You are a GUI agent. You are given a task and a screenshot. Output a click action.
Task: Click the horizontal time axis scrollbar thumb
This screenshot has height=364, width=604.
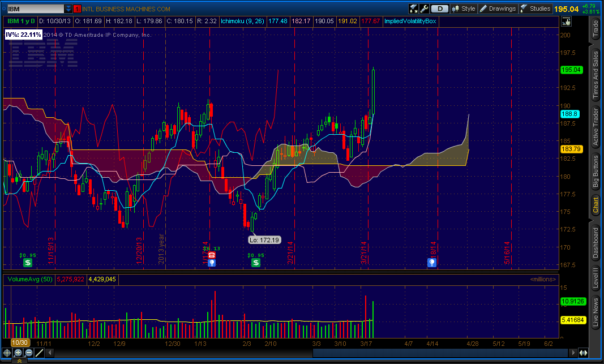point(440,353)
